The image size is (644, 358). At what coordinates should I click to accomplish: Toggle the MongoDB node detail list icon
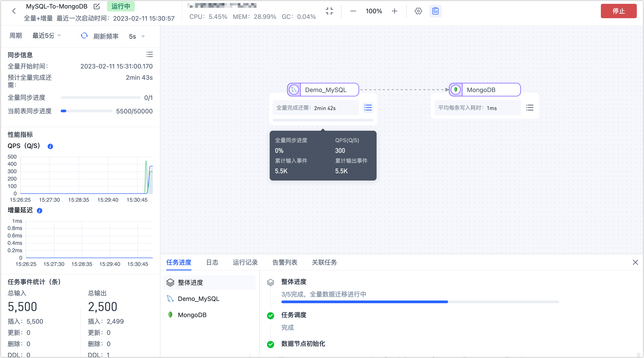pyautogui.click(x=529, y=108)
